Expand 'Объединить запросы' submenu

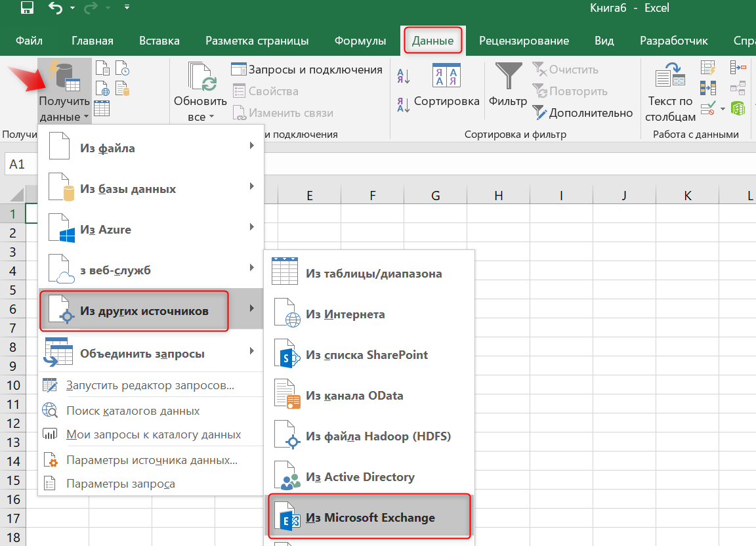(x=151, y=352)
